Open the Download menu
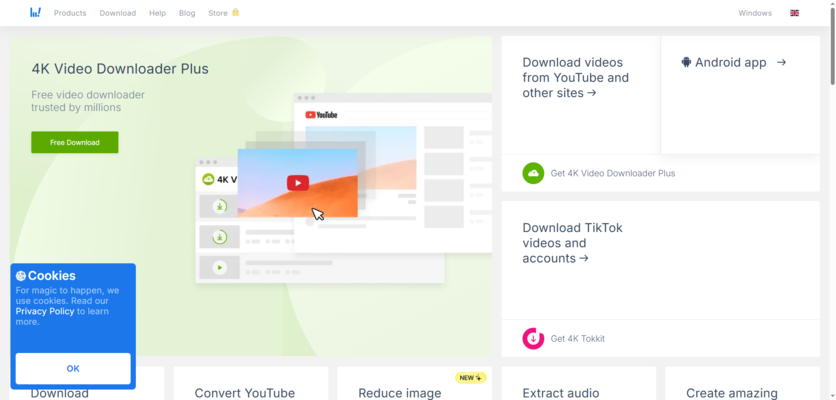Image resolution: width=836 pixels, height=400 pixels. tap(118, 13)
